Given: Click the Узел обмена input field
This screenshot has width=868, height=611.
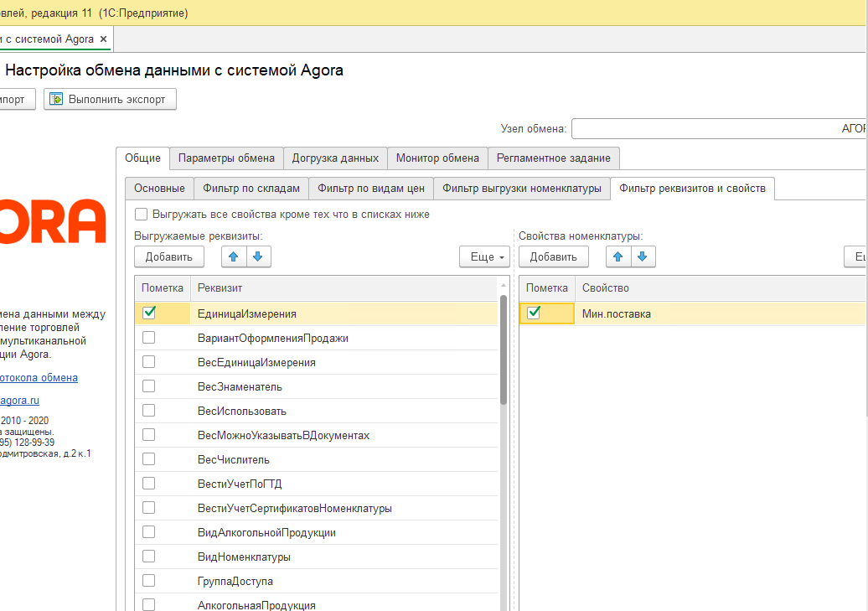Looking at the screenshot, I should click(x=719, y=129).
